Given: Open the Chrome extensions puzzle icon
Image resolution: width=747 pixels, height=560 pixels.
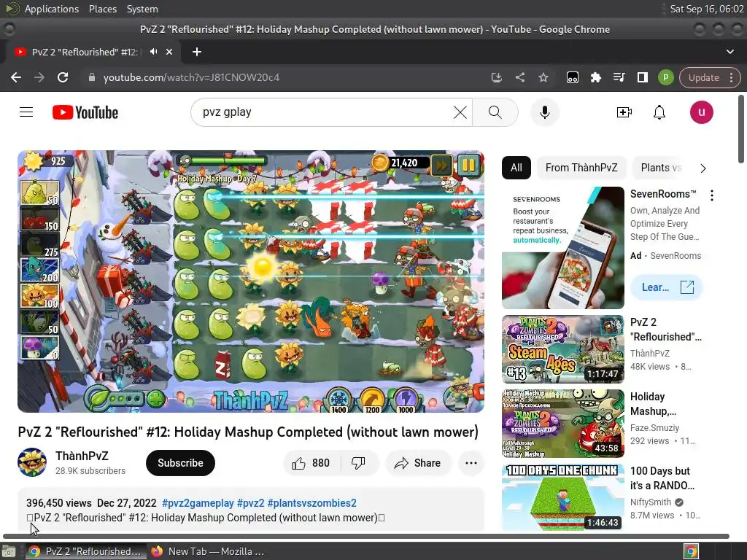Looking at the screenshot, I should (x=595, y=77).
